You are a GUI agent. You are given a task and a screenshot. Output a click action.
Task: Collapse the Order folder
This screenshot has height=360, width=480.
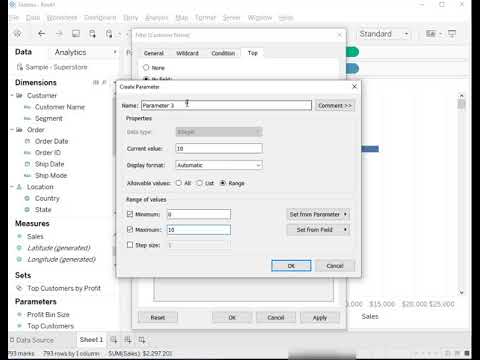point(12,130)
